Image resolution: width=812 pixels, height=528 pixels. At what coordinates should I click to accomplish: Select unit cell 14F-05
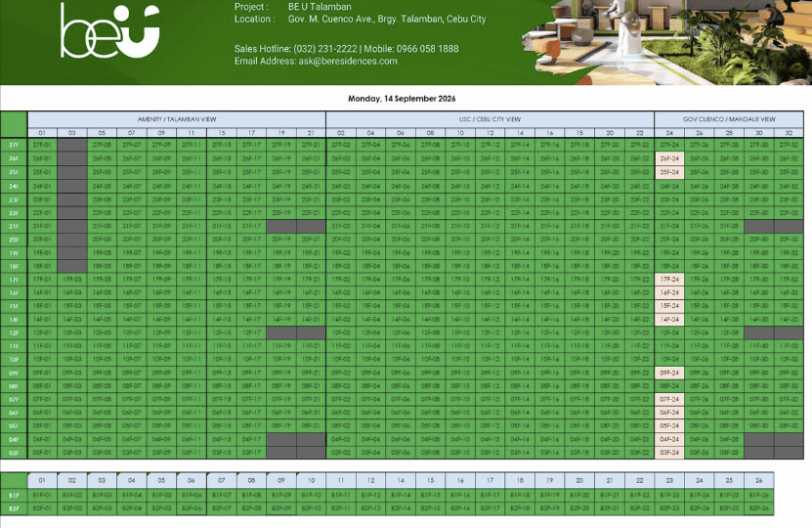pyautogui.click(x=102, y=319)
